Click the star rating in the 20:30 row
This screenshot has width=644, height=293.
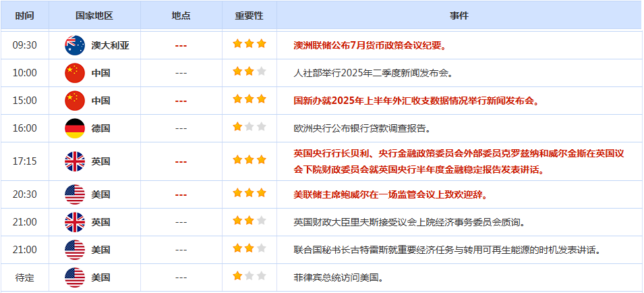point(250,192)
